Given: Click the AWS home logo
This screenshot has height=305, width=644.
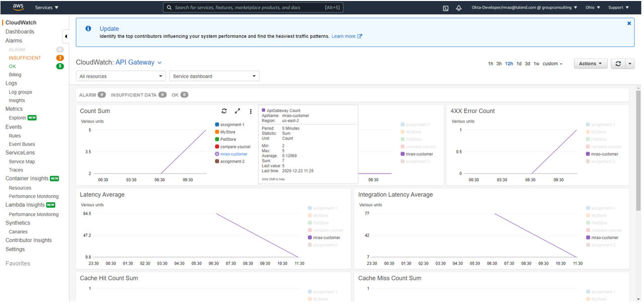Looking at the screenshot, I should [17, 7].
